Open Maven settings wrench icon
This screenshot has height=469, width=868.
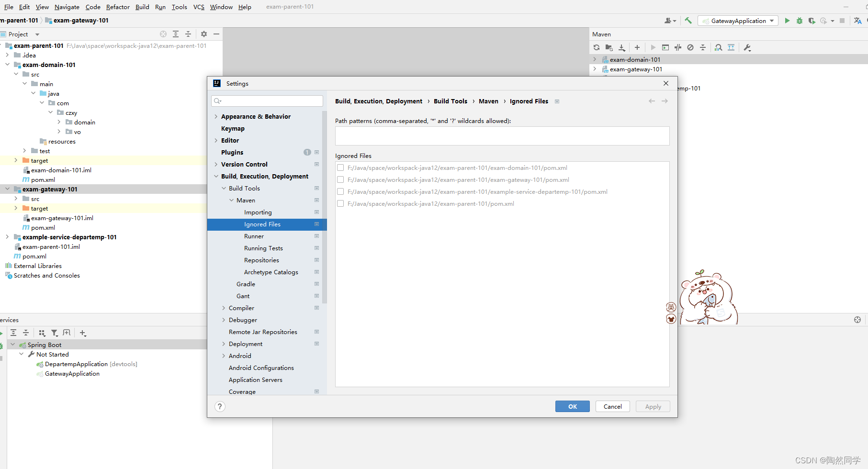pyautogui.click(x=747, y=47)
